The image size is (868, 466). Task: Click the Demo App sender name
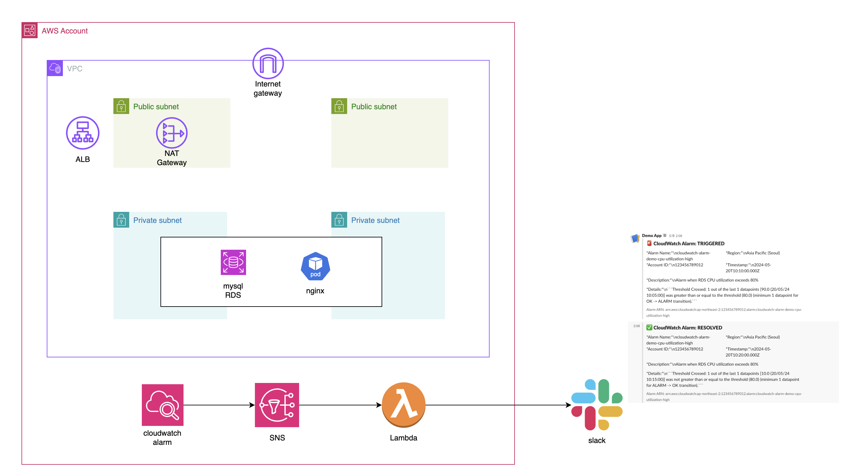click(651, 236)
